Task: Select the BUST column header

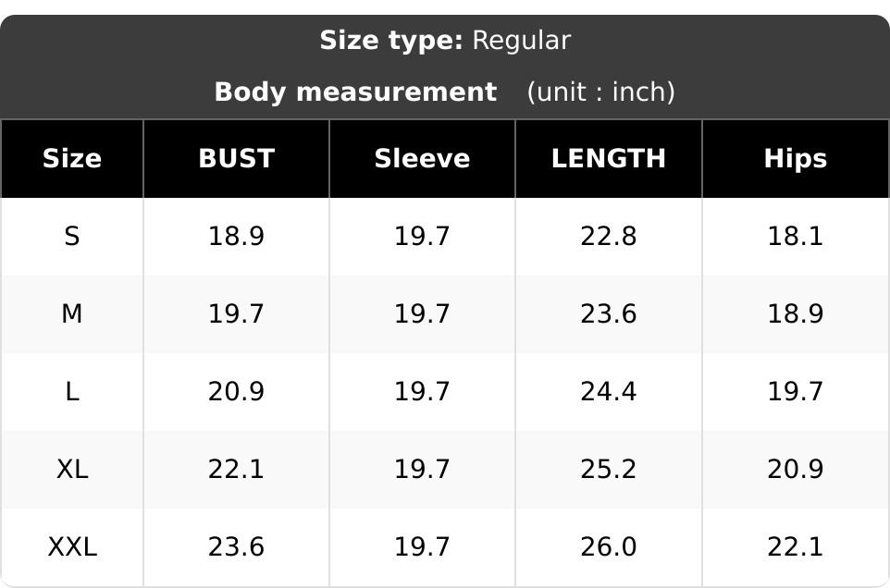Action: (x=236, y=158)
